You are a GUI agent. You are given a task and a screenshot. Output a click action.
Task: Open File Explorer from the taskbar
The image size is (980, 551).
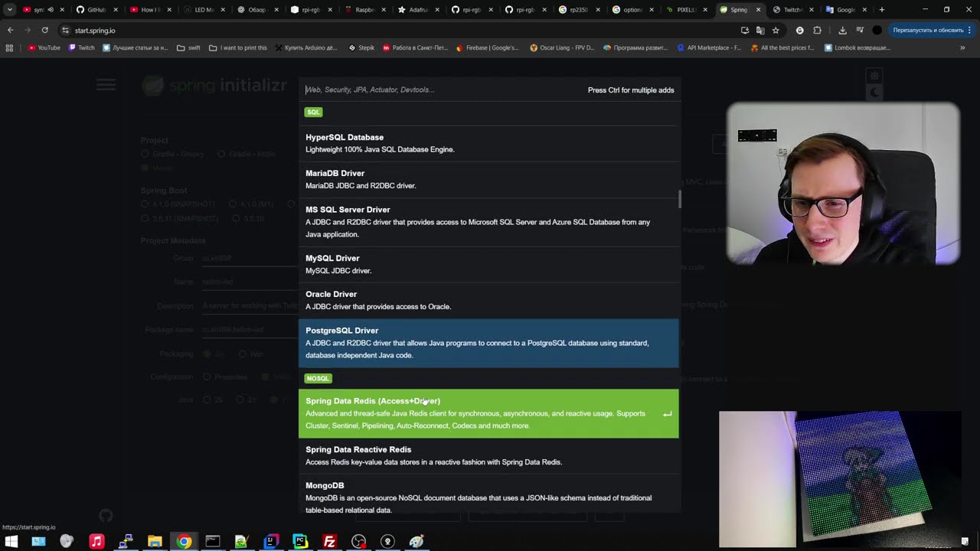click(155, 541)
